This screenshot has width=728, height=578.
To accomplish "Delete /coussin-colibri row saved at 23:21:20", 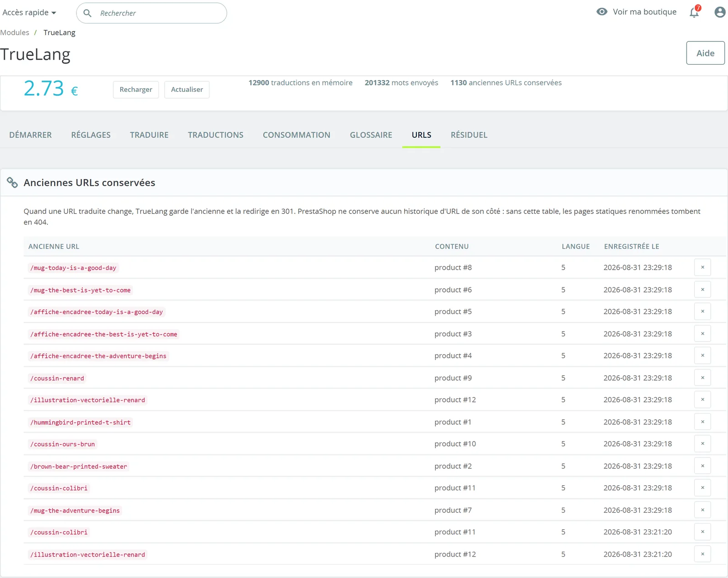I will 703,532.
